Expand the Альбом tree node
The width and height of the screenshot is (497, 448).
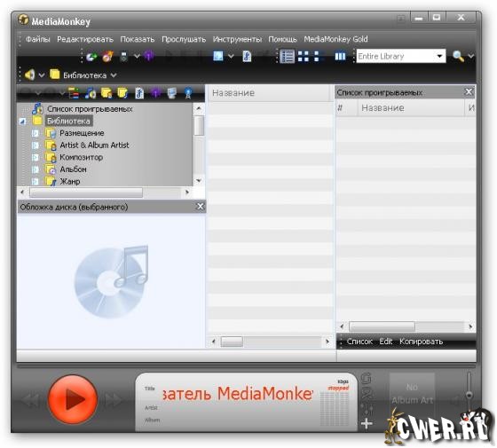tap(35, 169)
